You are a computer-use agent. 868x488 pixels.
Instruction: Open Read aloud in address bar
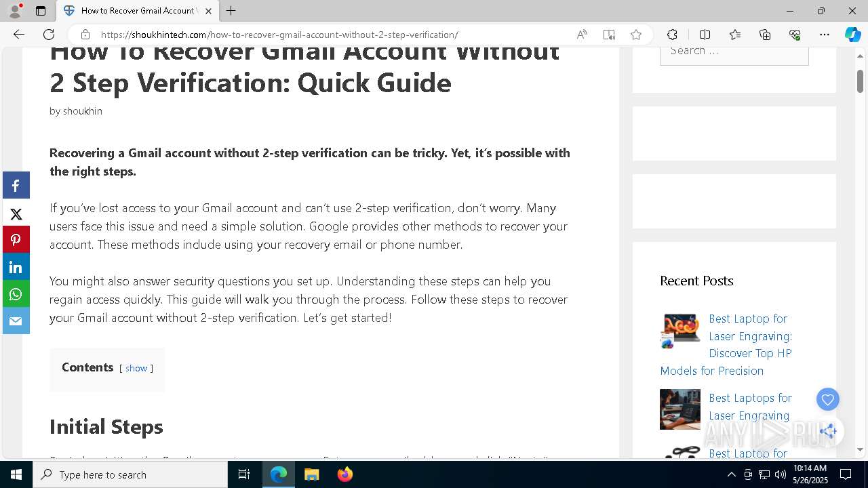pyautogui.click(x=582, y=35)
